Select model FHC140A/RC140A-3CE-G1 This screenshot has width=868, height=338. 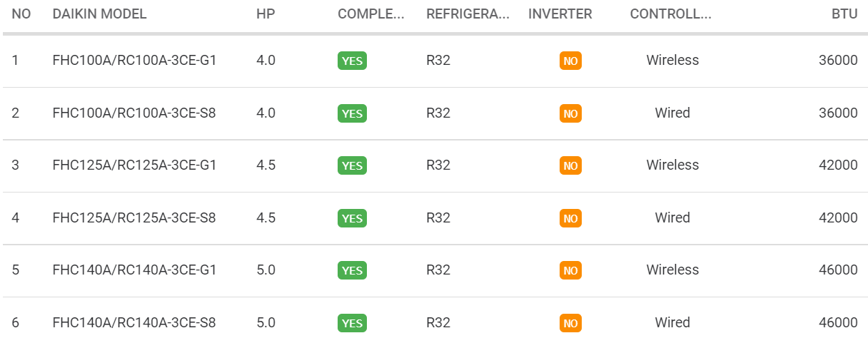[x=134, y=270]
